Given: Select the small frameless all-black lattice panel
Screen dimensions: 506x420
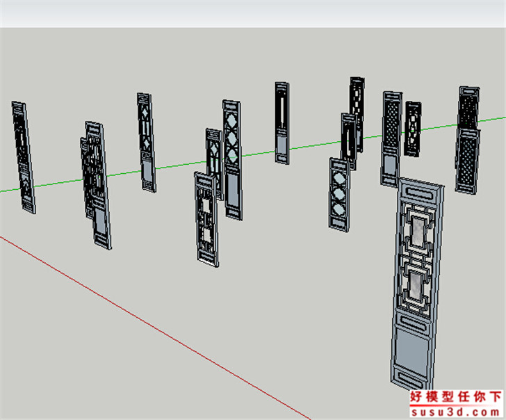Looking at the screenshot, I should [413, 129].
